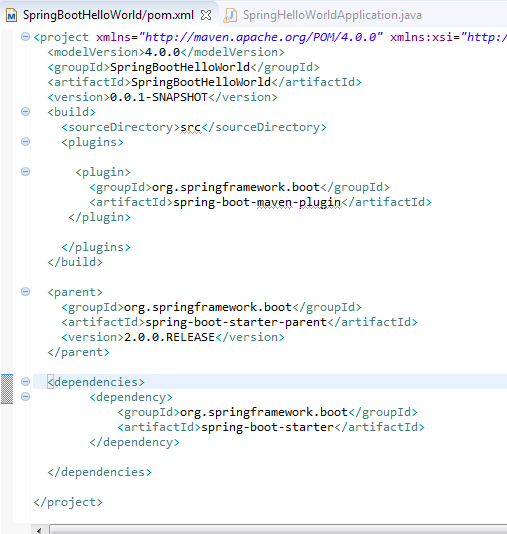Place the cursor in spring-boot-starter-parent artifactId
Screen dimensions: 507x534
pyautogui.click(x=236, y=322)
